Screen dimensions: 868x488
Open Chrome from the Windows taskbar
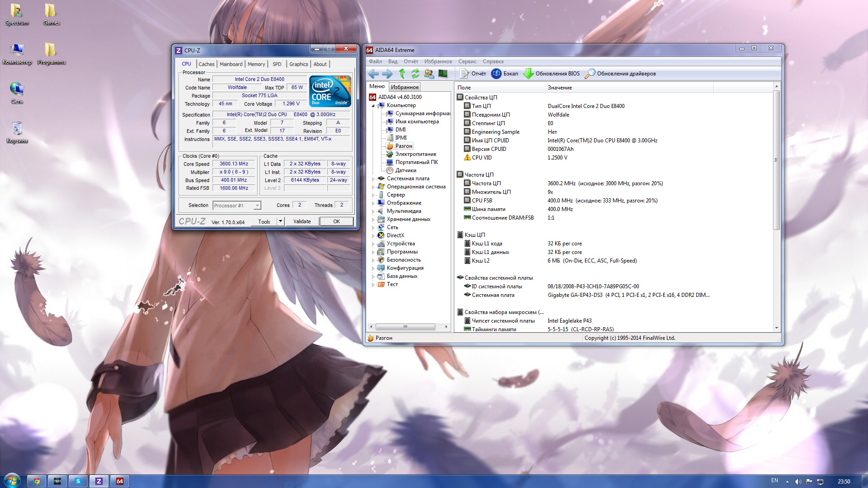click(x=37, y=481)
